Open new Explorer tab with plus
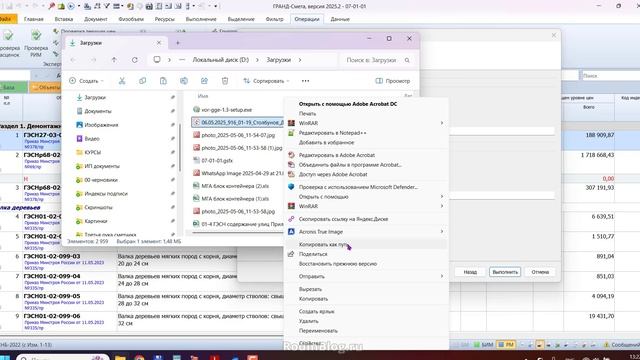This screenshot has height=360, width=640. click(178, 42)
